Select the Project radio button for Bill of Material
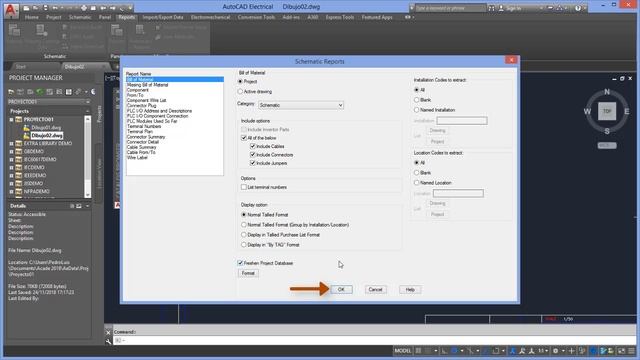The image size is (640, 360). coord(240,82)
